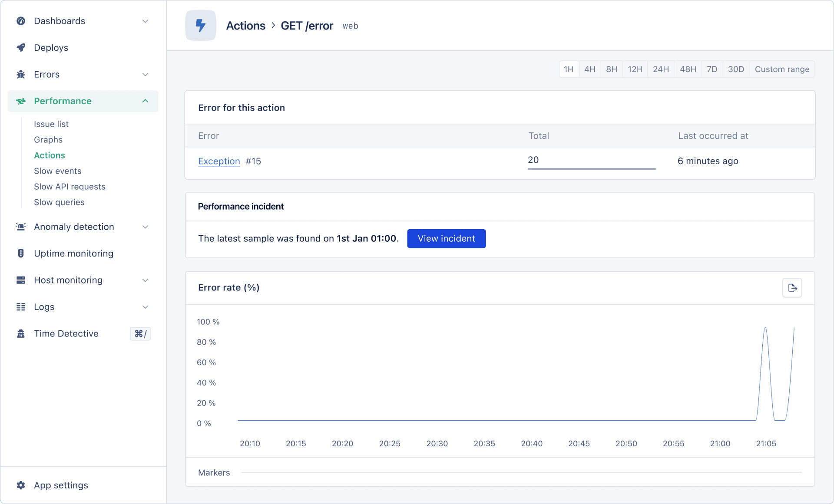The image size is (834, 504).
Task: Click the '6 minutes ago' cell
Action: 708,161
